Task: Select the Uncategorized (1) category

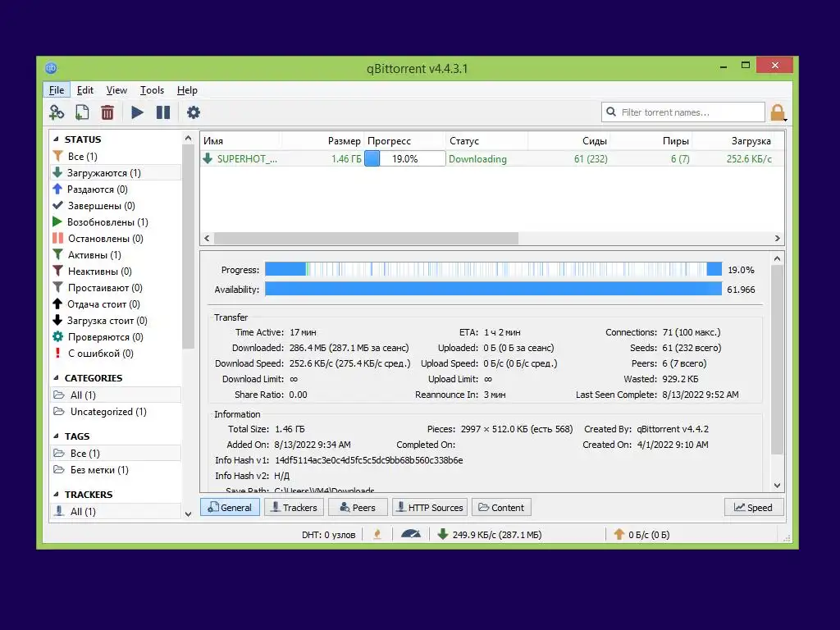Action: 115,412
